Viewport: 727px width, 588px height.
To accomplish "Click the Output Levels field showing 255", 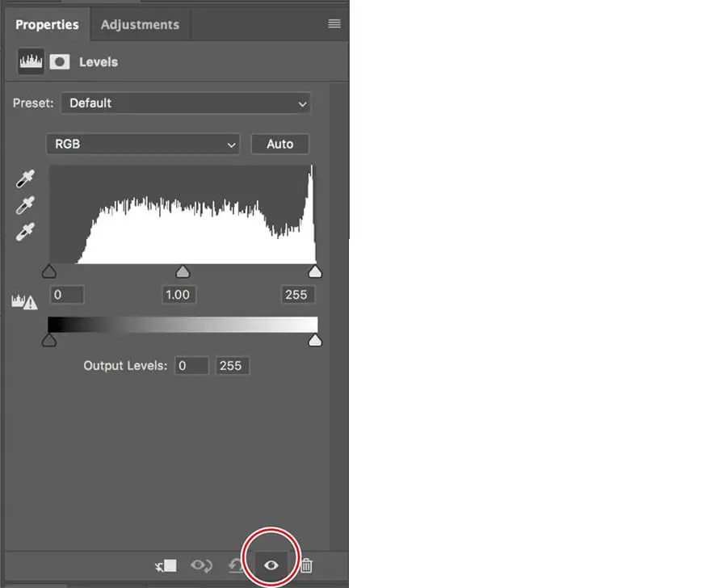I will [x=233, y=365].
